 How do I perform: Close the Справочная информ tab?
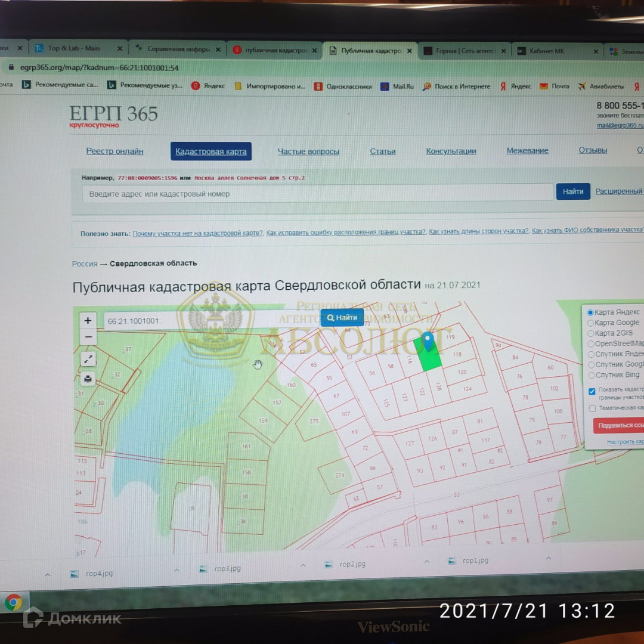pyautogui.click(x=218, y=49)
